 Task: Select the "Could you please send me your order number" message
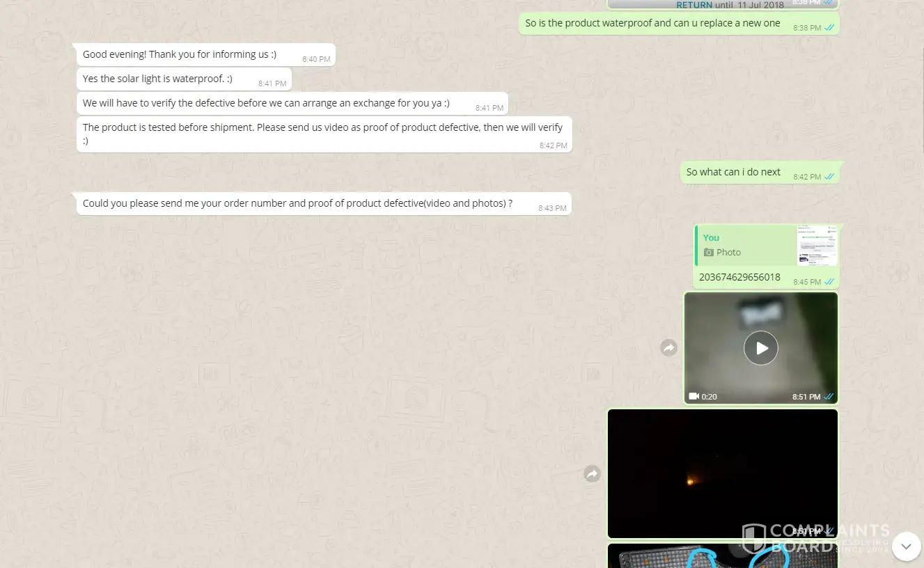297,203
